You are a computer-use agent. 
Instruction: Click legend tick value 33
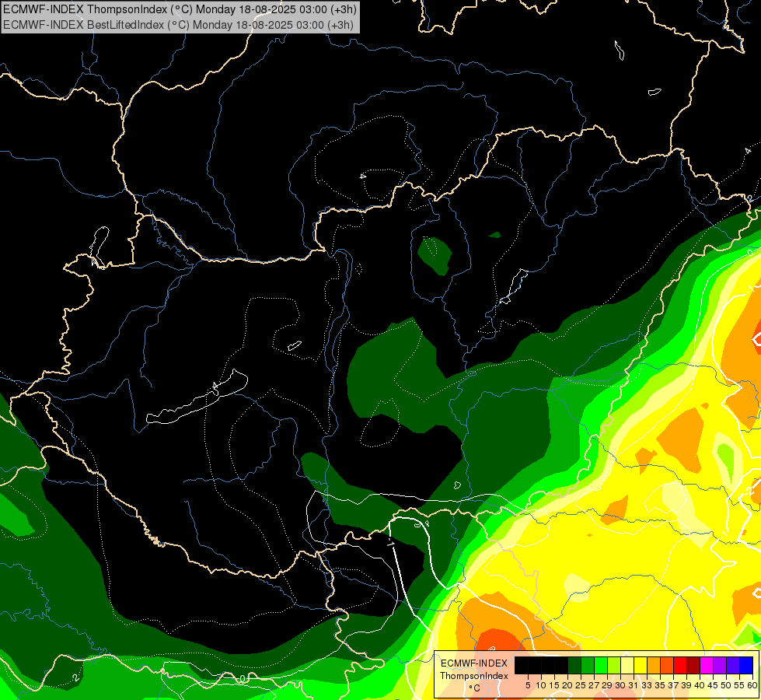tap(647, 685)
